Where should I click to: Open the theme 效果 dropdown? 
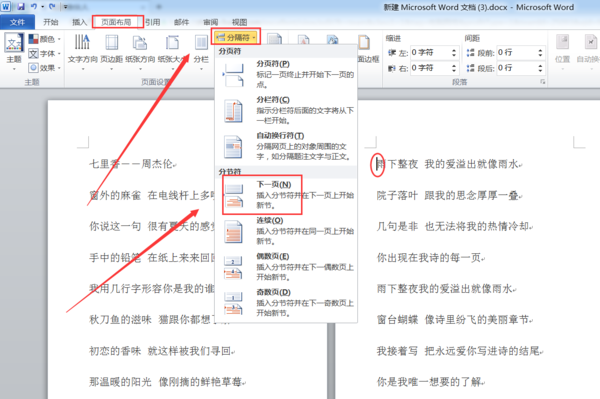coord(45,68)
